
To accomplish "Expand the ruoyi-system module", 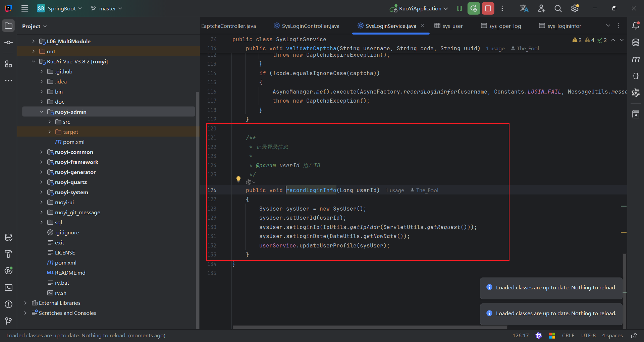I will coord(41,192).
